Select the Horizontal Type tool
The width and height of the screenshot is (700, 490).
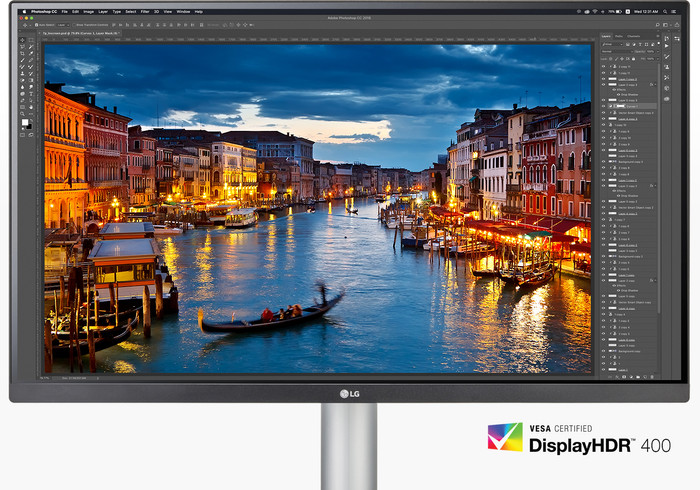coord(31,93)
